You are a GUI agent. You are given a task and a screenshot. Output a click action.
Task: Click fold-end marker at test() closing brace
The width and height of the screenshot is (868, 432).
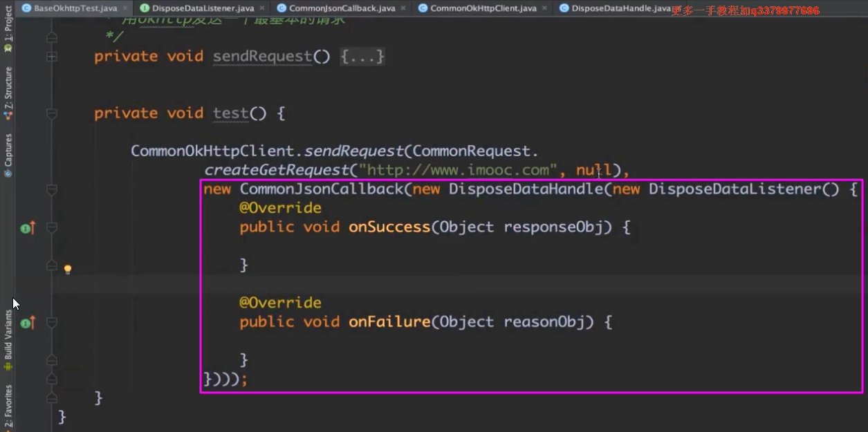(52, 398)
